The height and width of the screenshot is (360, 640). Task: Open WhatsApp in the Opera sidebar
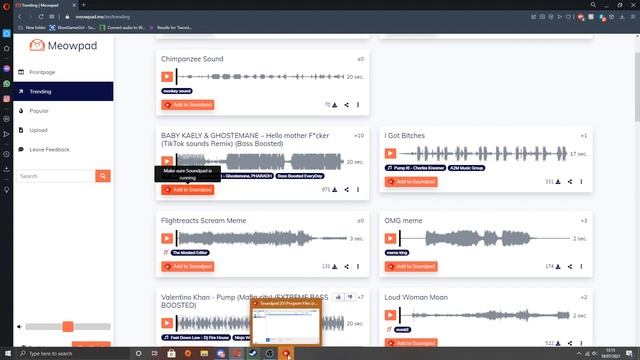(x=7, y=84)
